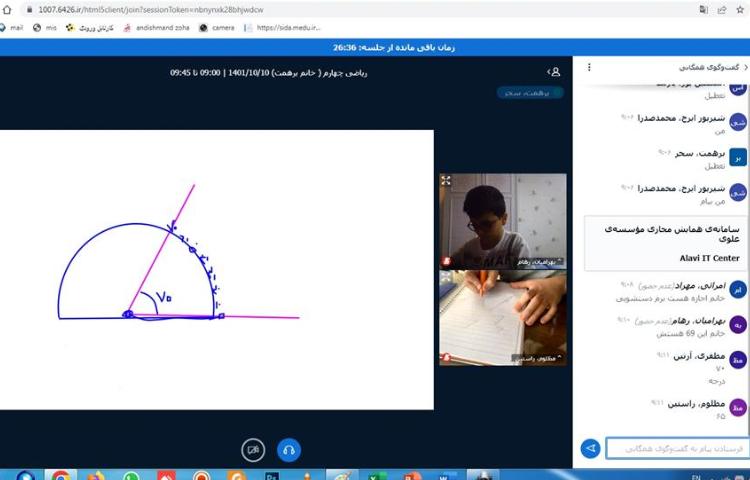Open WhatsApp from the taskbar
The image size is (750, 480).
130,476
